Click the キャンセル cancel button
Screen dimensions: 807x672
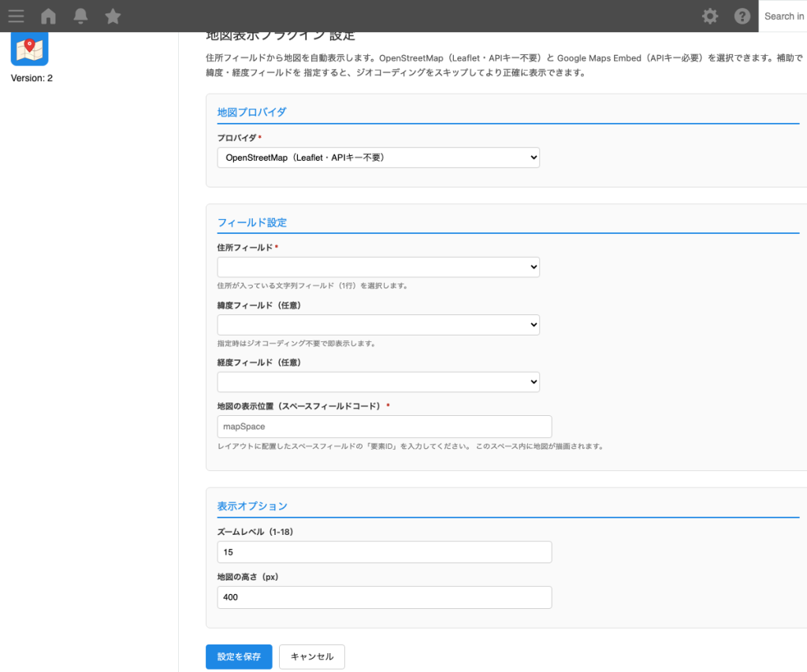point(311,656)
